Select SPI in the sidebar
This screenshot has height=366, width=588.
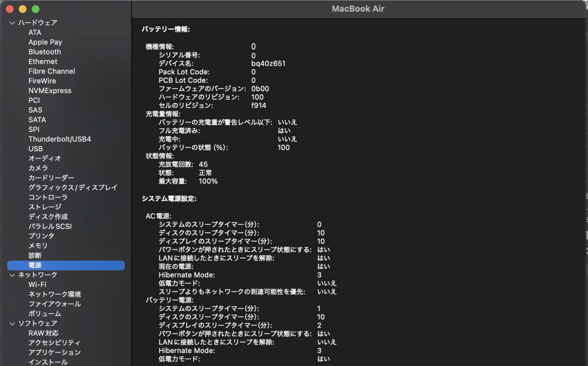click(34, 129)
